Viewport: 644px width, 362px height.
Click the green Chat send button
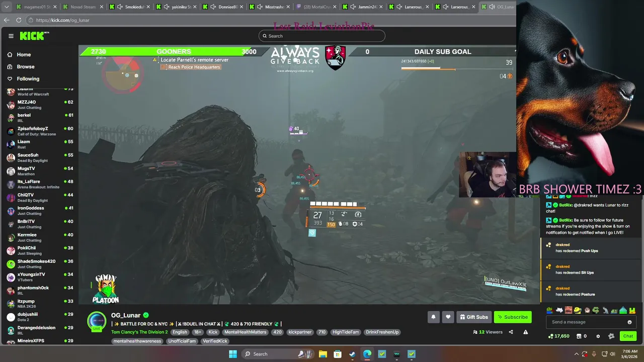pyautogui.click(x=628, y=336)
